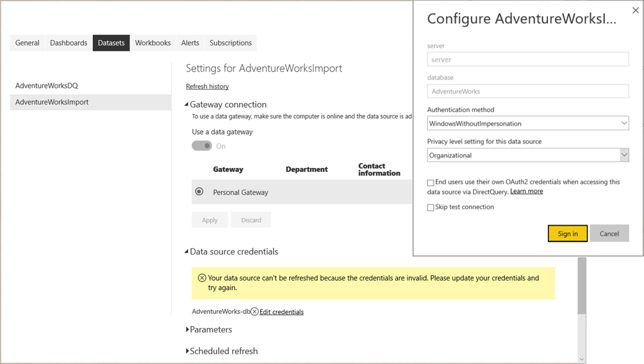Toggle the Use a data gateway switch
Image resolution: width=644 pixels, height=364 pixels.
(202, 146)
